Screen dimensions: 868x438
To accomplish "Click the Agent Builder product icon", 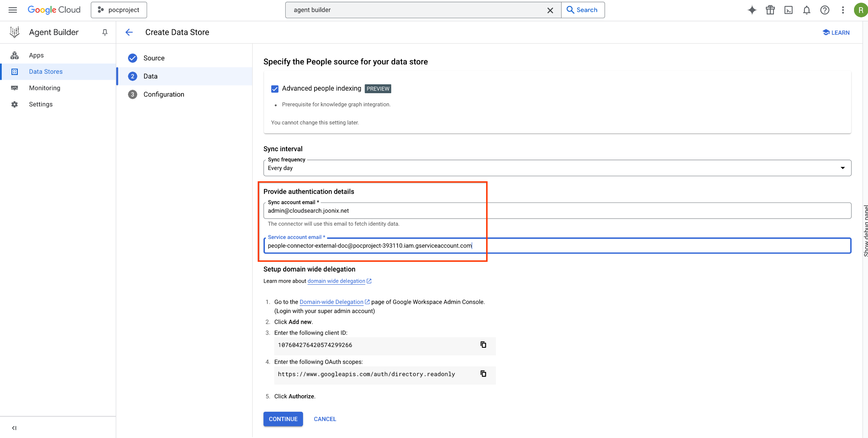I will pyautogui.click(x=15, y=32).
